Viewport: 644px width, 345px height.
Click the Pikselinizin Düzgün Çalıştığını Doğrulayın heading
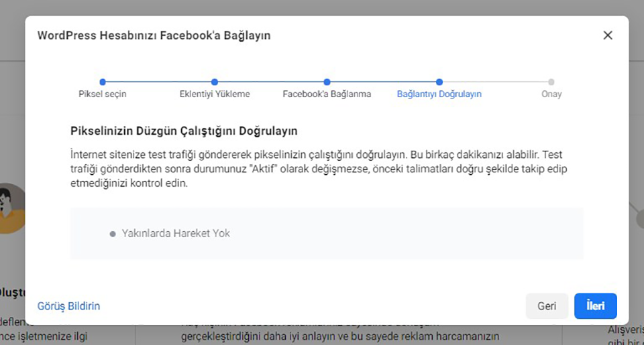[184, 131]
